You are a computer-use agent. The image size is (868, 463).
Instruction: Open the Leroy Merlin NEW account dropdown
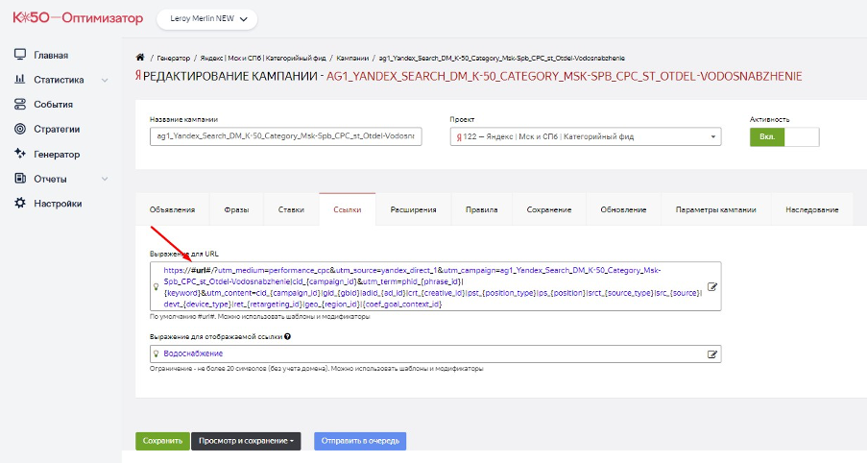click(207, 19)
